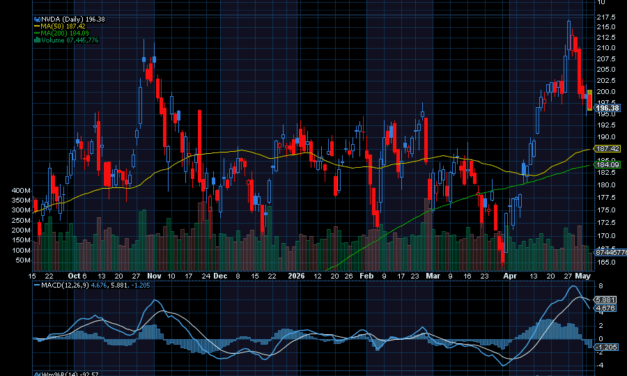Click the 192.5 price axis label

point(606,125)
